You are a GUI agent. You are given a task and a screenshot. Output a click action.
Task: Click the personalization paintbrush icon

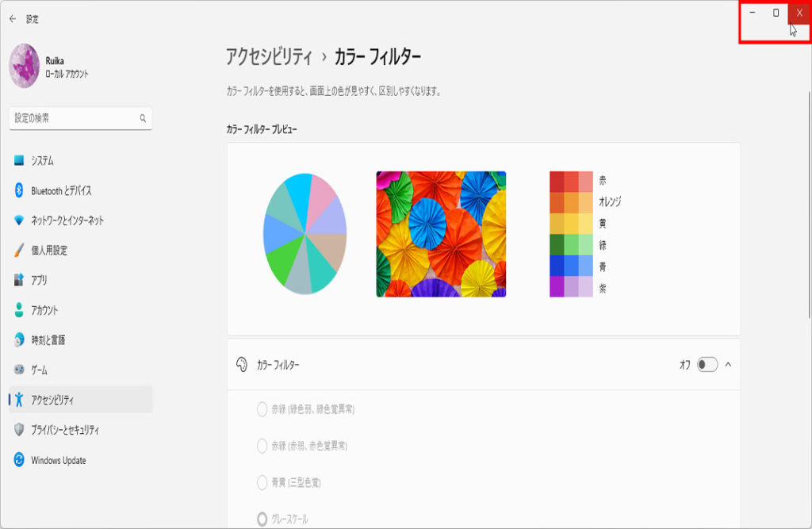click(20, 251)
